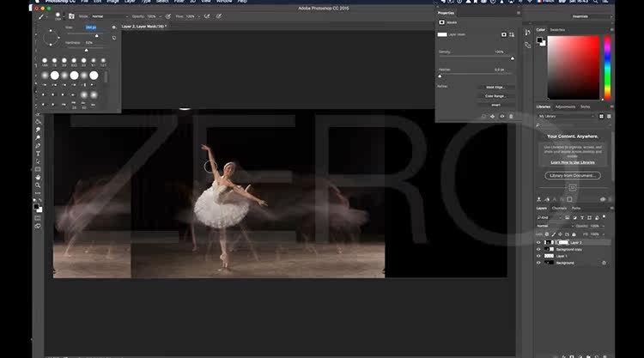
Task: Open the brush Mode dropdown
Action: pos(110,16)
